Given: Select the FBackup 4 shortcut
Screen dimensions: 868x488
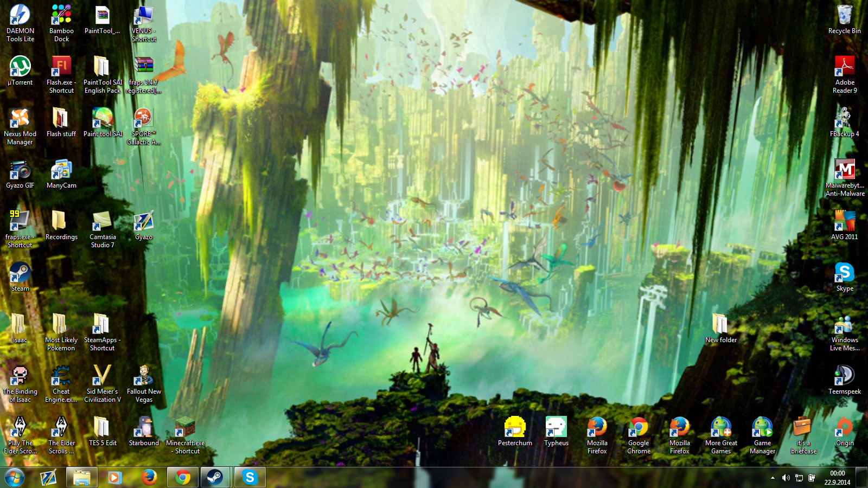Looking at the screenshot, I should (x=845, y=123).
